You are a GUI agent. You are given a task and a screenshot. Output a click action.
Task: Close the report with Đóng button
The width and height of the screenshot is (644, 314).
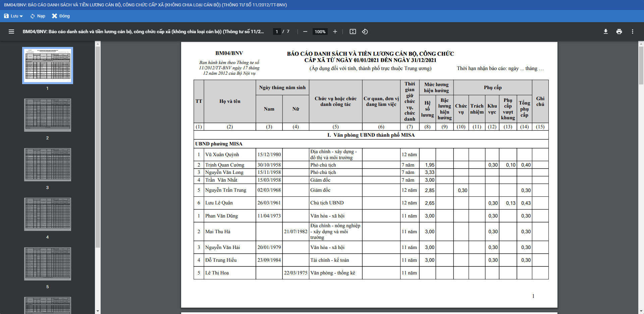click(x=61, y=16)
